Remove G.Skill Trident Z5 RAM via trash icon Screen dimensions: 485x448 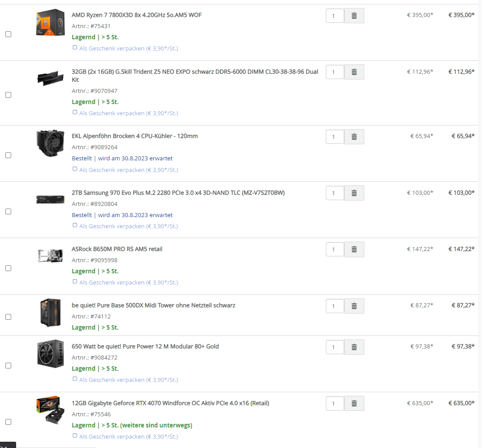coord(354,72)
